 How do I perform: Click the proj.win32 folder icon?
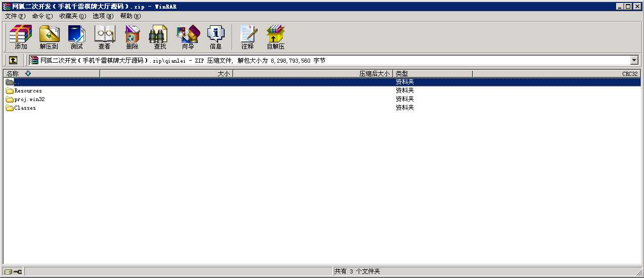[x=9, y=100]
